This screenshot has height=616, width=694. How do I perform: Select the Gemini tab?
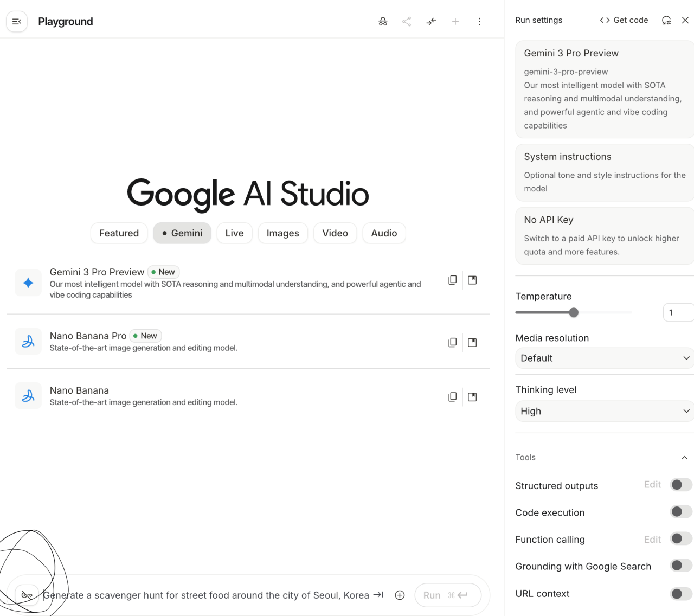(182, 233)
